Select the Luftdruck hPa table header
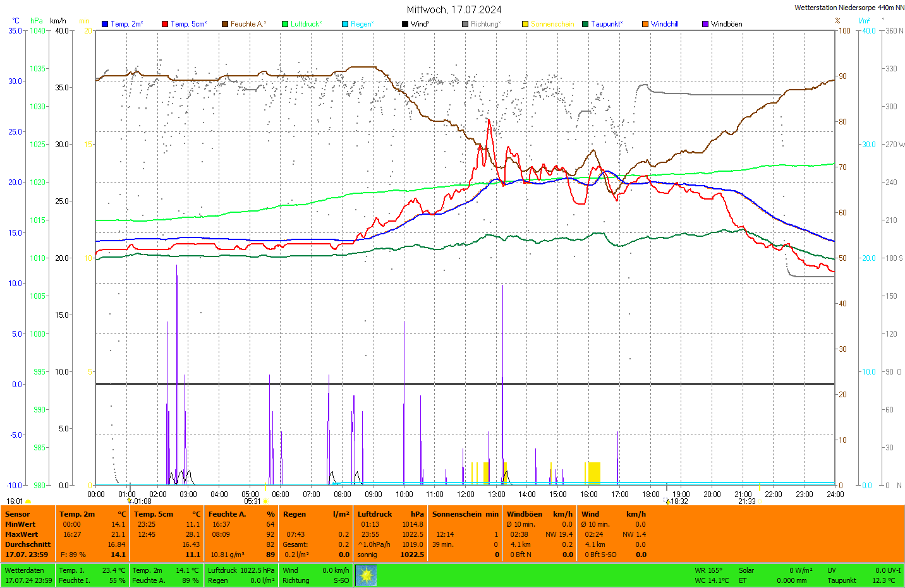 pos(390,514)
